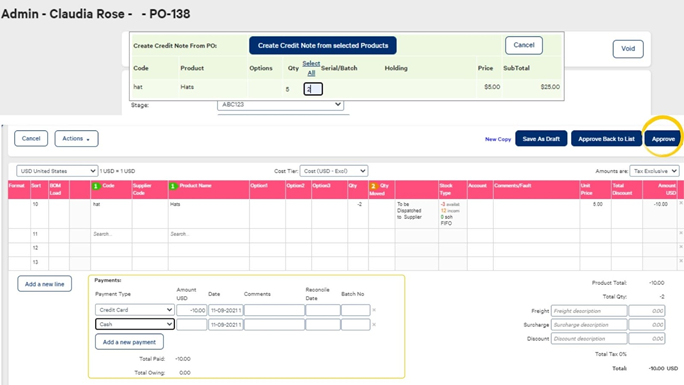Image resolution: width=684 pixels, height=385 pixels.
Task: Open the Tax Exclusive amounts dropdown
Action: [x=654, y=171]
